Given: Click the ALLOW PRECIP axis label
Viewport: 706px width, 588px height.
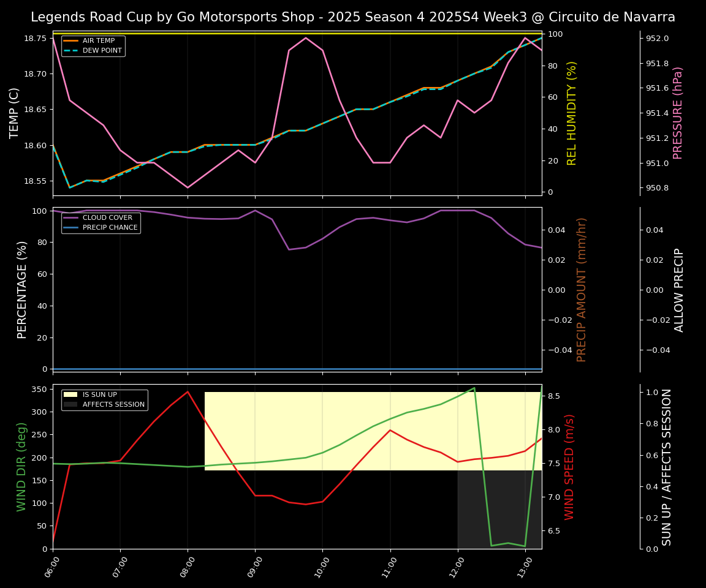Looking at the screenshot, I should tap(679, 290).
